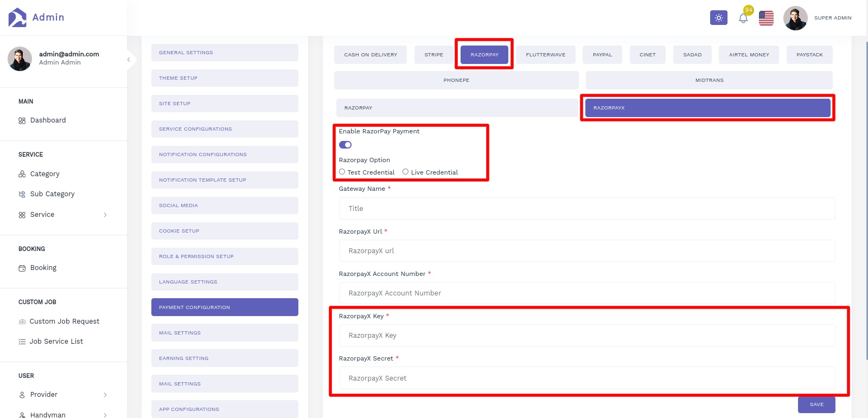This screenshot has width=868, height=418.
Task: Select the Razorpay gateway tab
Action: coord(484,55)
